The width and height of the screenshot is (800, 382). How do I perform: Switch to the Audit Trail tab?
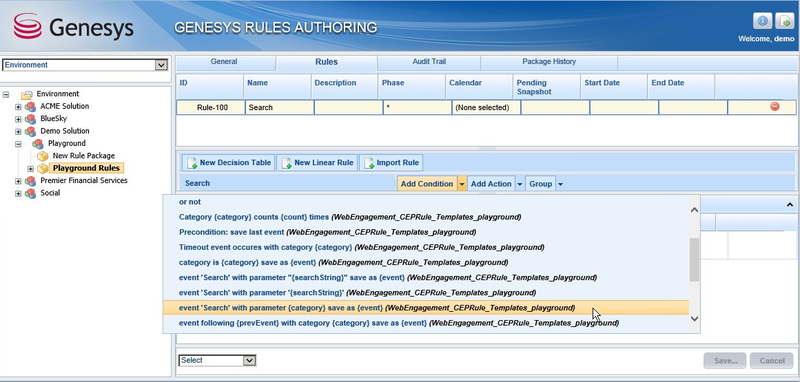(x=429, y=62)
